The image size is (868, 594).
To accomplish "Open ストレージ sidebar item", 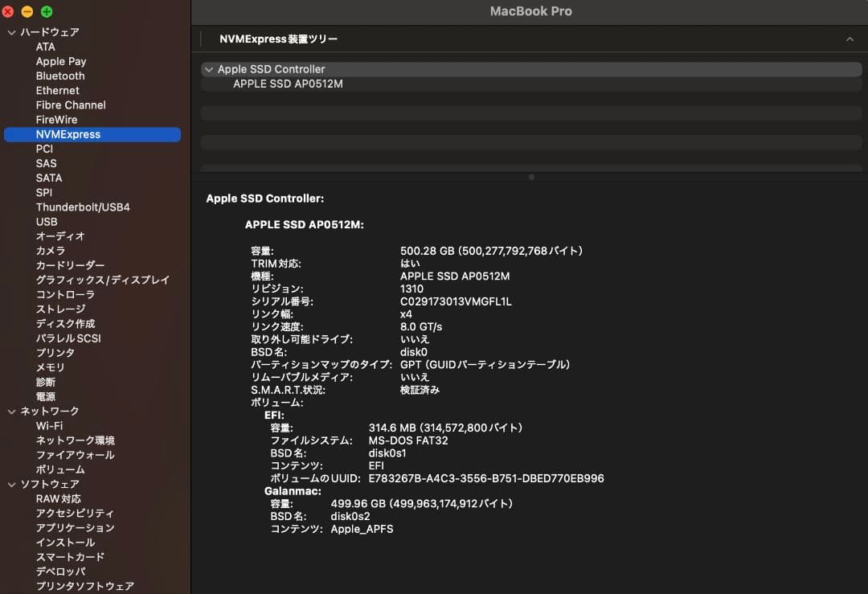I will pos(61,309).
